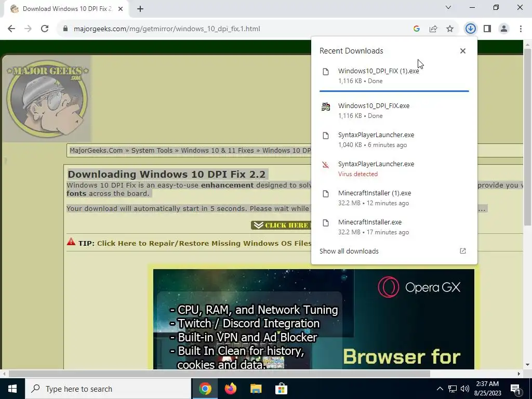Share this page via share icon

433,29
